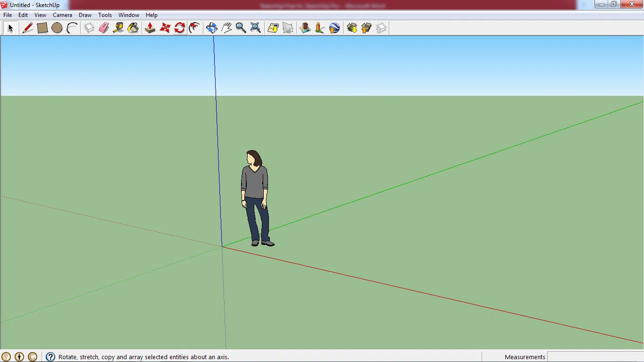Open the Draw menu
Image resolution: width=644 pixels, height=362 pixels.
pos(85,15)
